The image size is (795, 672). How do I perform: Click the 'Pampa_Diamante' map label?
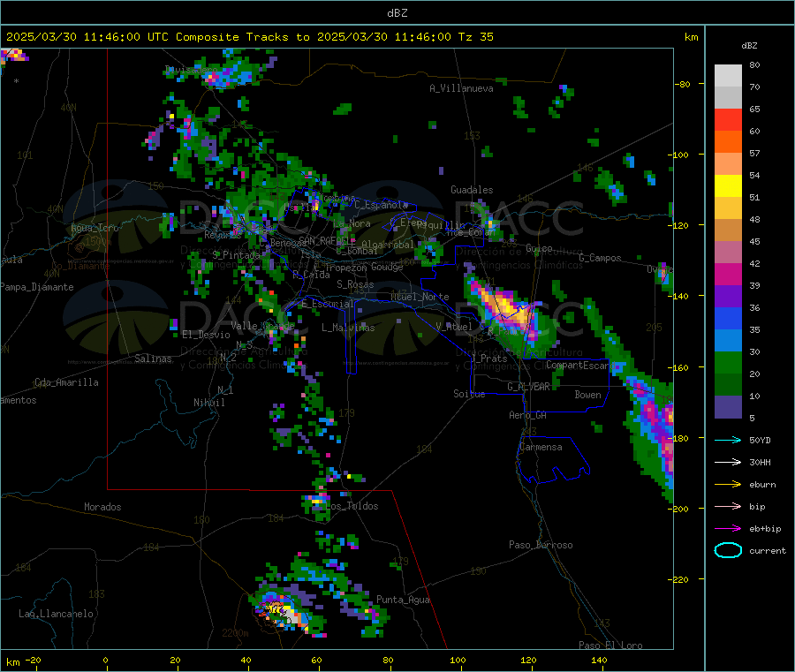point(37,287)
